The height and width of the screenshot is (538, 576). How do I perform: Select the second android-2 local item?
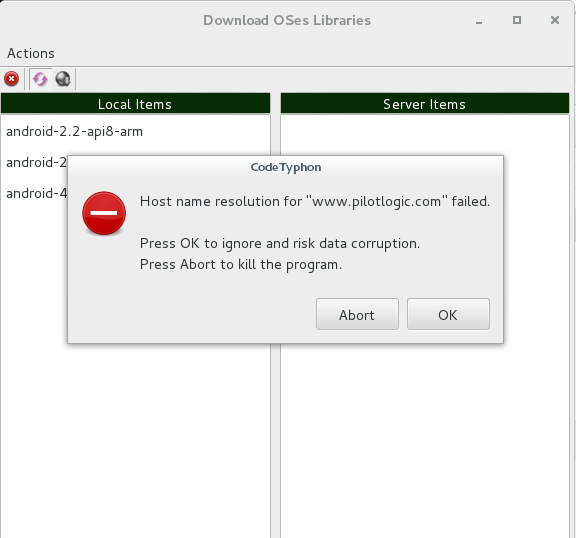(35, 162)
